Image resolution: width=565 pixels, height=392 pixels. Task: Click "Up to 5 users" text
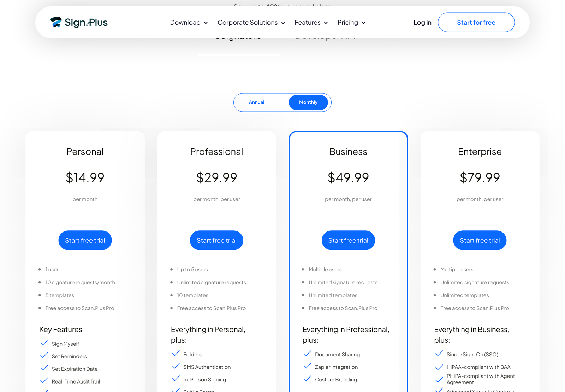192,270
